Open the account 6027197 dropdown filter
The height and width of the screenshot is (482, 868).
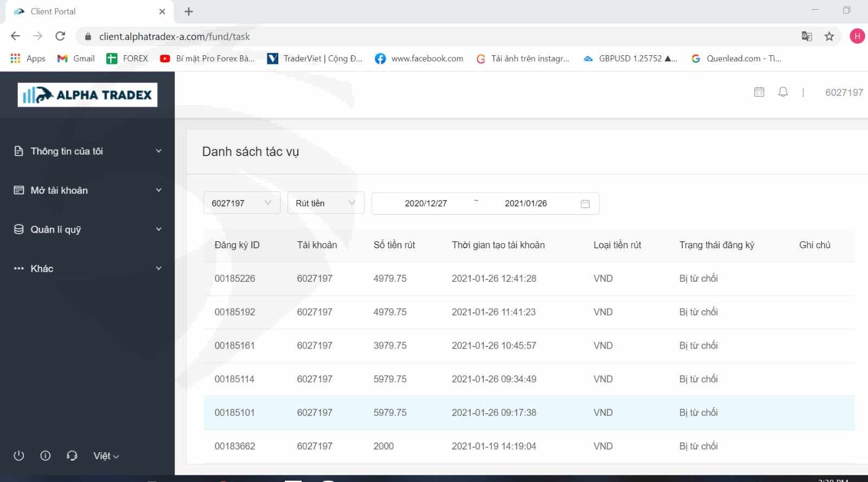coord(241,203)
